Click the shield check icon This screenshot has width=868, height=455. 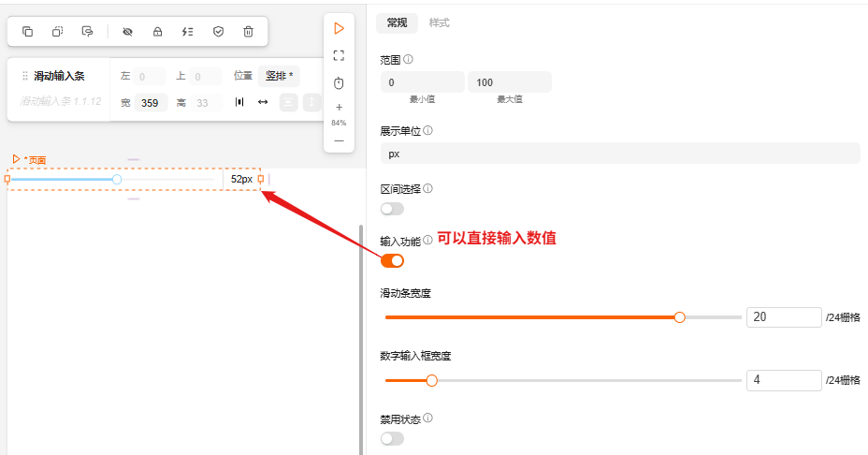pyautogui.click(x=218, y=32)
